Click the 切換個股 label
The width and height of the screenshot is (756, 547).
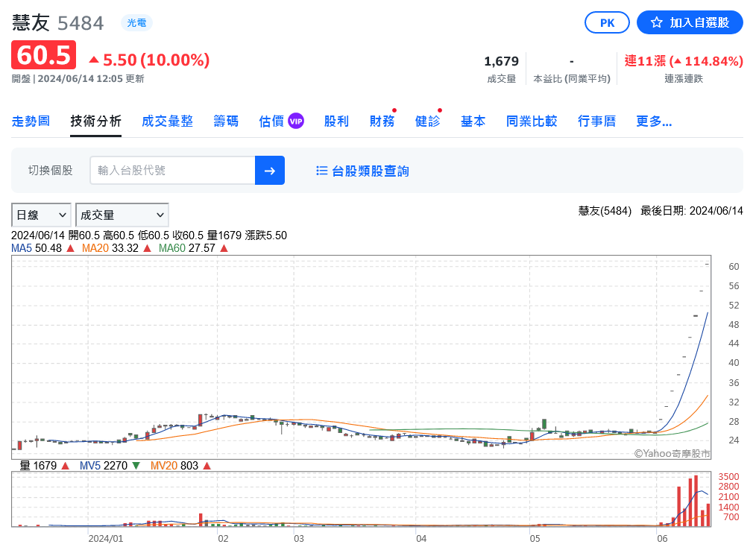50,170
